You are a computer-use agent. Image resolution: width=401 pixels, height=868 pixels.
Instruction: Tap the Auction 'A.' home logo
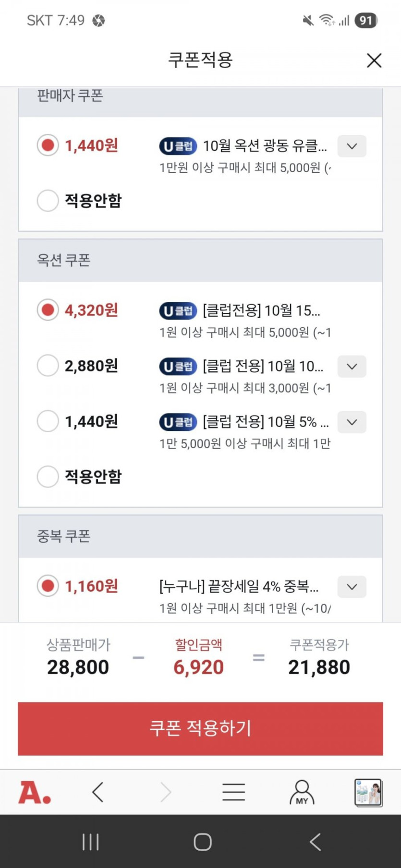tap(35, 792)
